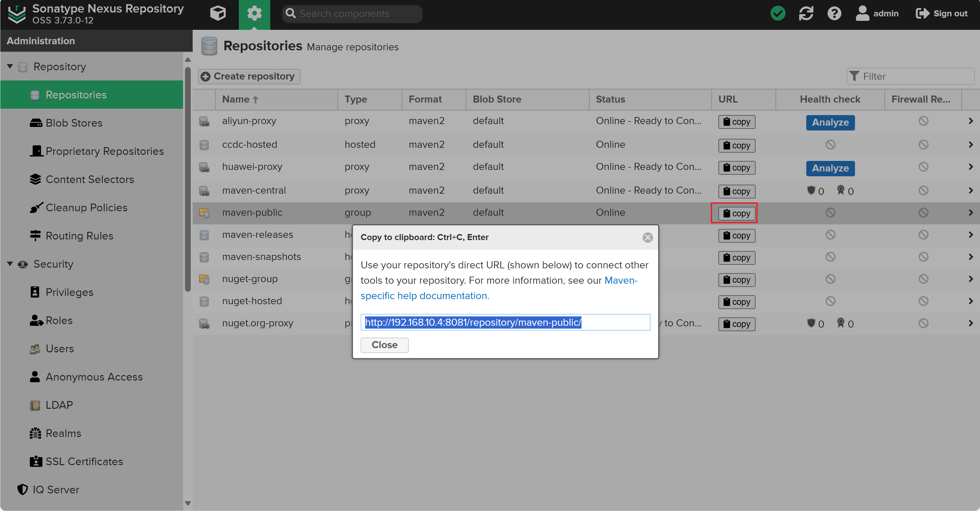980x511 pixels.
Task: Open Maven-specific help documentation link
Action: tap(499, 288)
